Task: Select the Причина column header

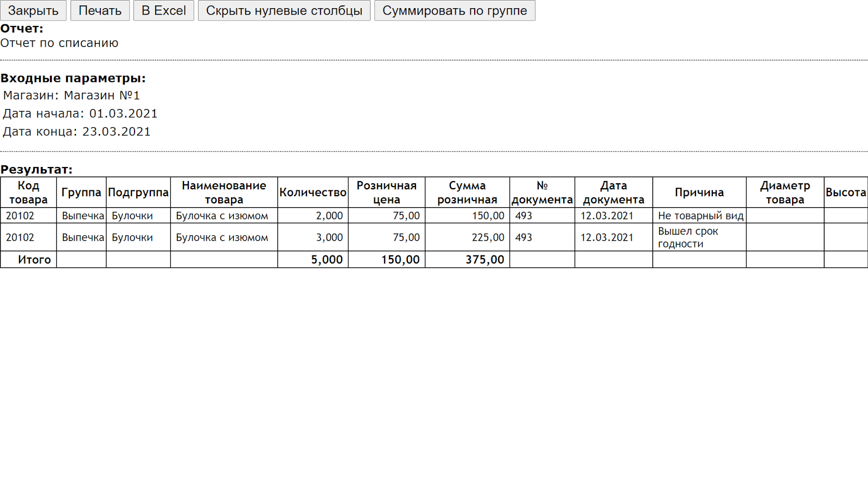Action: 699,192
